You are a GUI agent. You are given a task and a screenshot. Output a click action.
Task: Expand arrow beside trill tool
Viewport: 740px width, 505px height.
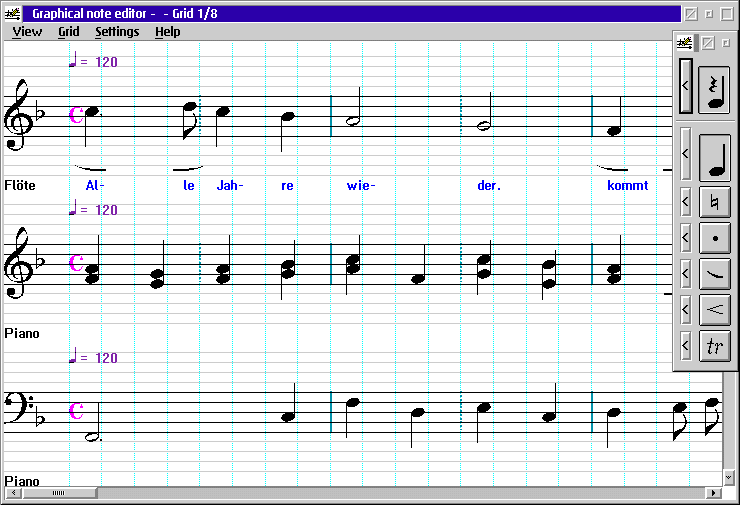686,345
